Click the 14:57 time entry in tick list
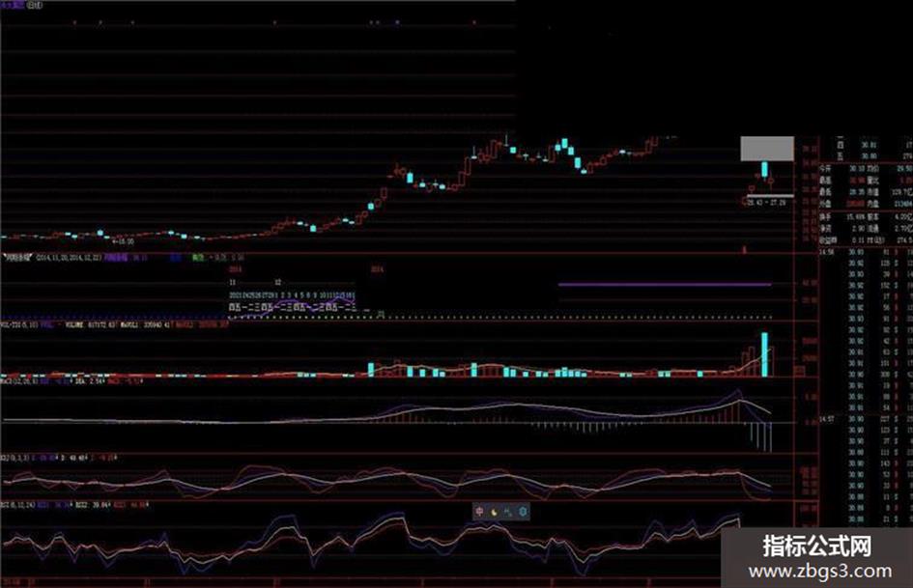Screen dimensions: 913x588 coord(827,419)
